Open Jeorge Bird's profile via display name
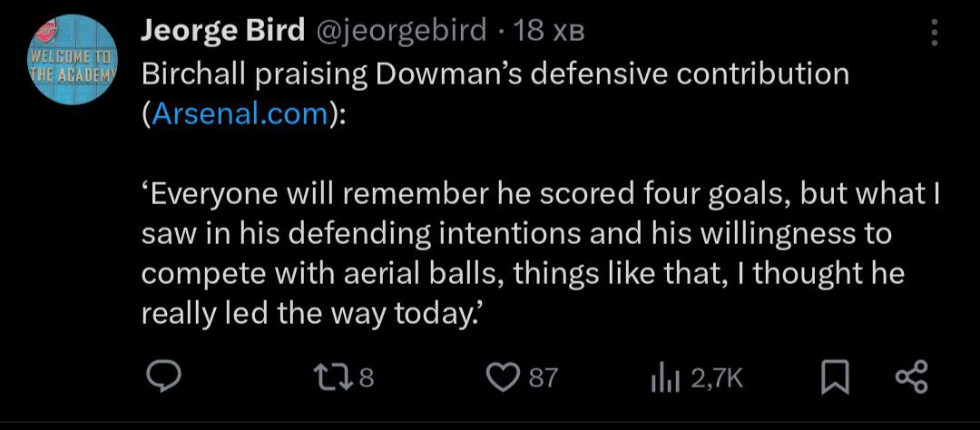980x430 pixels. click(222, 32)
